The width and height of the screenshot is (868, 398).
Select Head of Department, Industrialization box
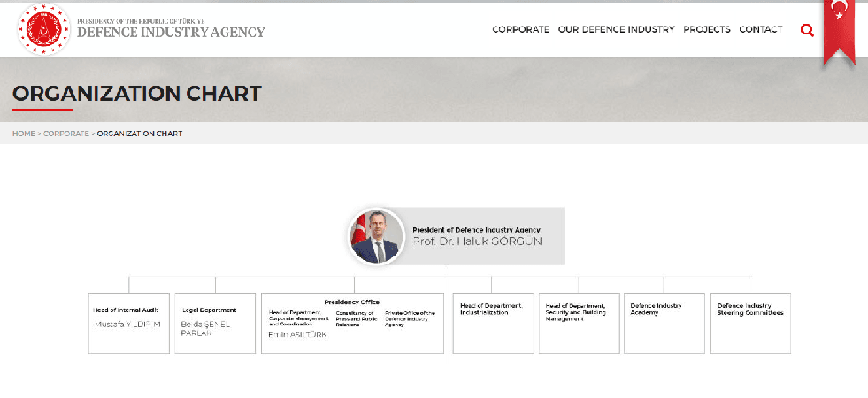click(493, 324)
